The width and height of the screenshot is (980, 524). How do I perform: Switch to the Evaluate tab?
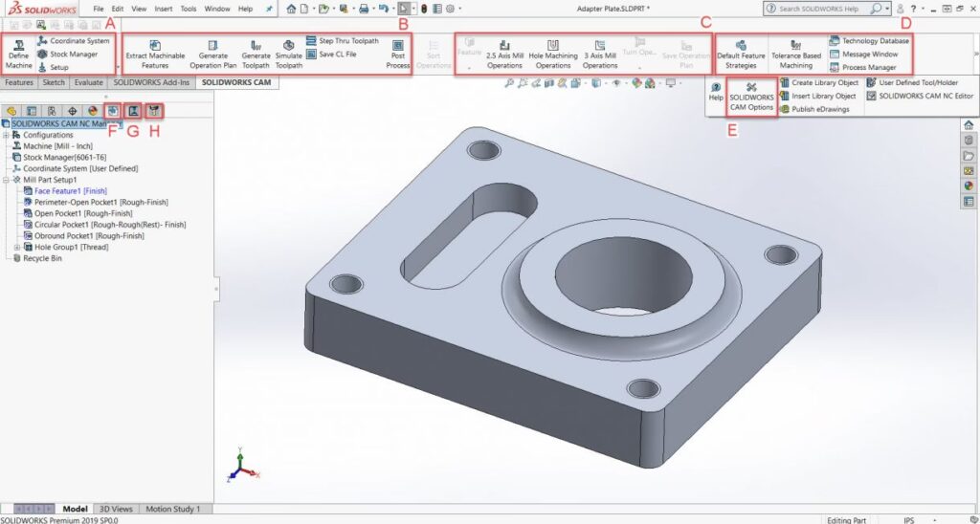[89, 83]
